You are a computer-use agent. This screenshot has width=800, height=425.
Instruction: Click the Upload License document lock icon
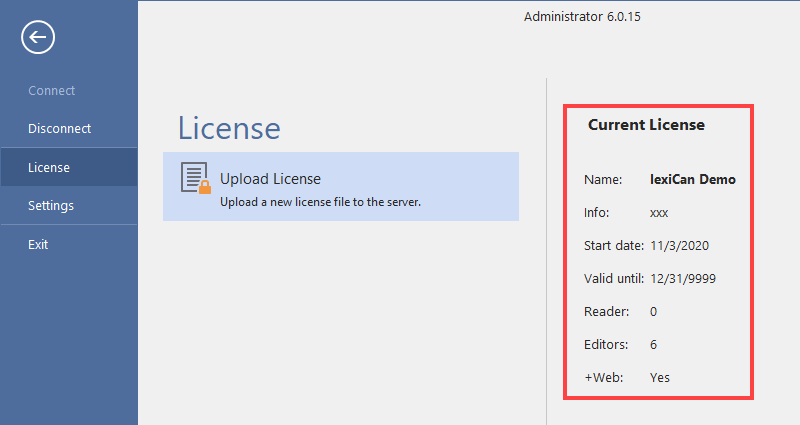coord(196,178)
